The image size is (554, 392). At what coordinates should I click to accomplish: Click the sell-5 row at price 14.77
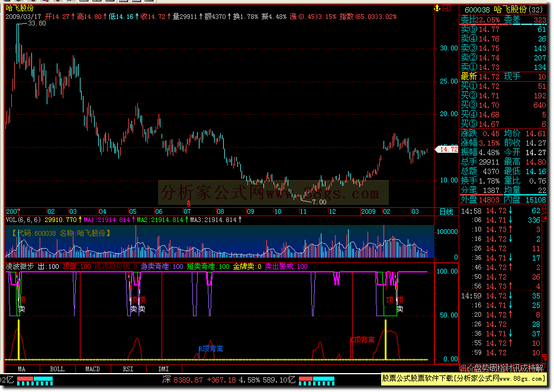pos(504,30)
